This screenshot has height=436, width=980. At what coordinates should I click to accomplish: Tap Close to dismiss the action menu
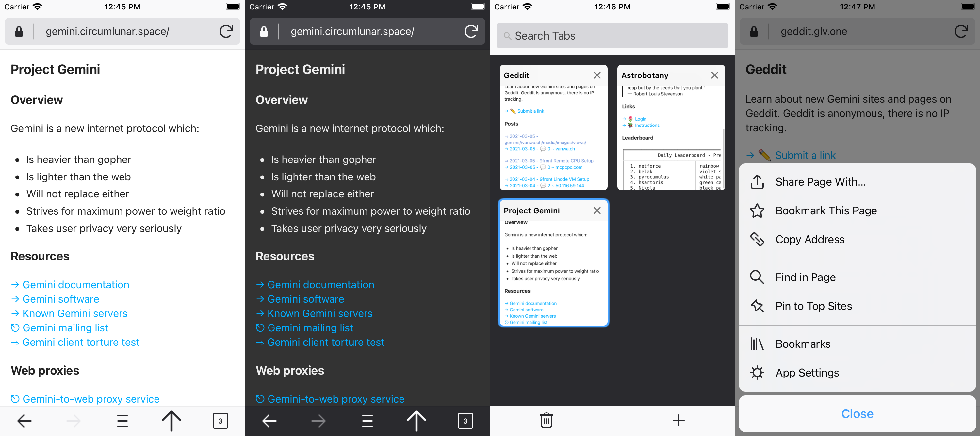pyautogui.click(x=857, y=414)
